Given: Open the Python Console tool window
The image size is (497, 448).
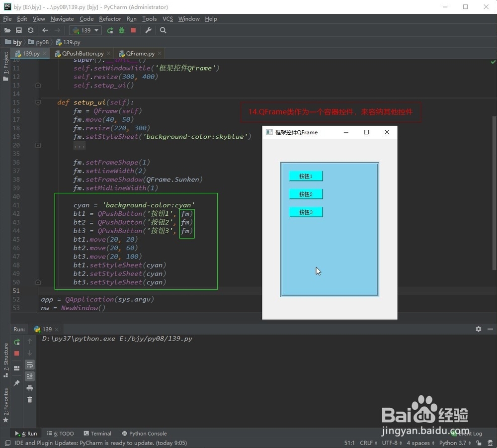Looking at the screenshot, I should (x=144, y=434).
